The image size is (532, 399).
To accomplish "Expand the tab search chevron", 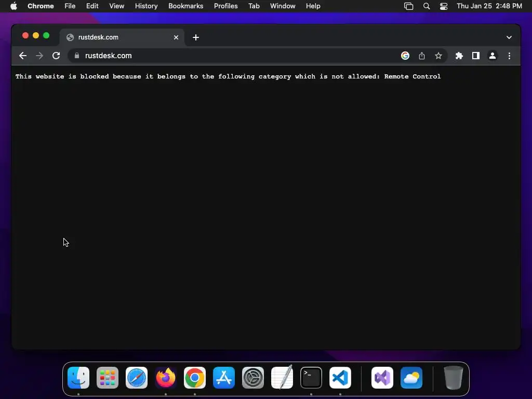I will tap(509, 37).
